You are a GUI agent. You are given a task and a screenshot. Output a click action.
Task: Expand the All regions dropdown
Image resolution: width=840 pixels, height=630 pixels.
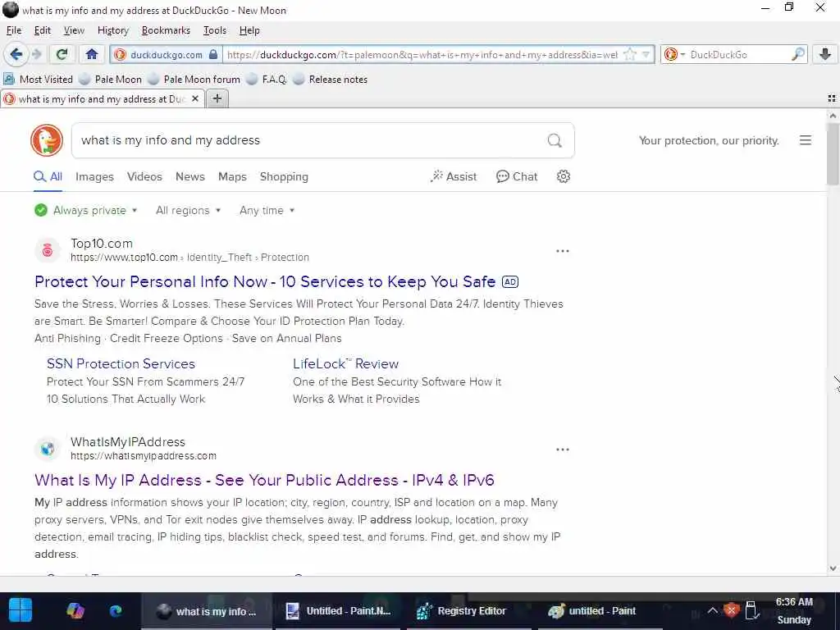[188, 210]
